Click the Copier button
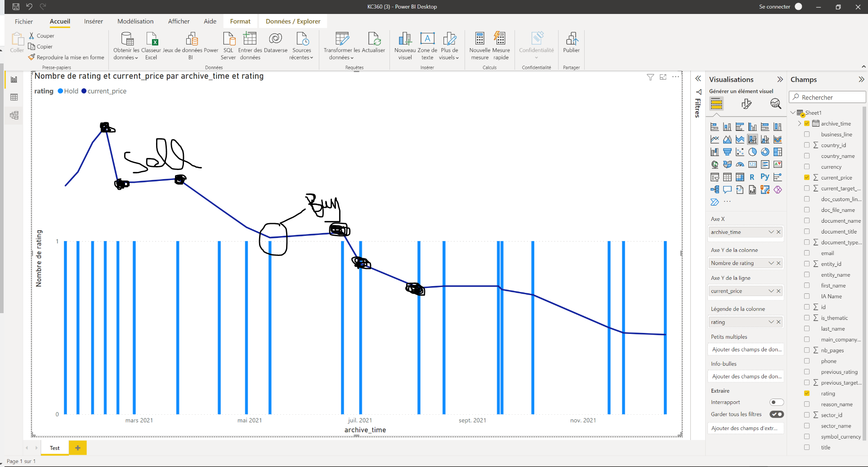 coord(40,46)
